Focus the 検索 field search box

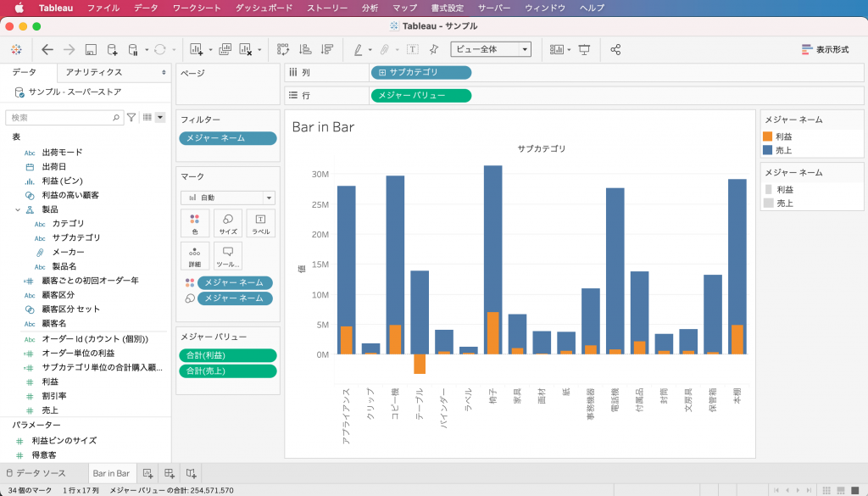[64, 117]
